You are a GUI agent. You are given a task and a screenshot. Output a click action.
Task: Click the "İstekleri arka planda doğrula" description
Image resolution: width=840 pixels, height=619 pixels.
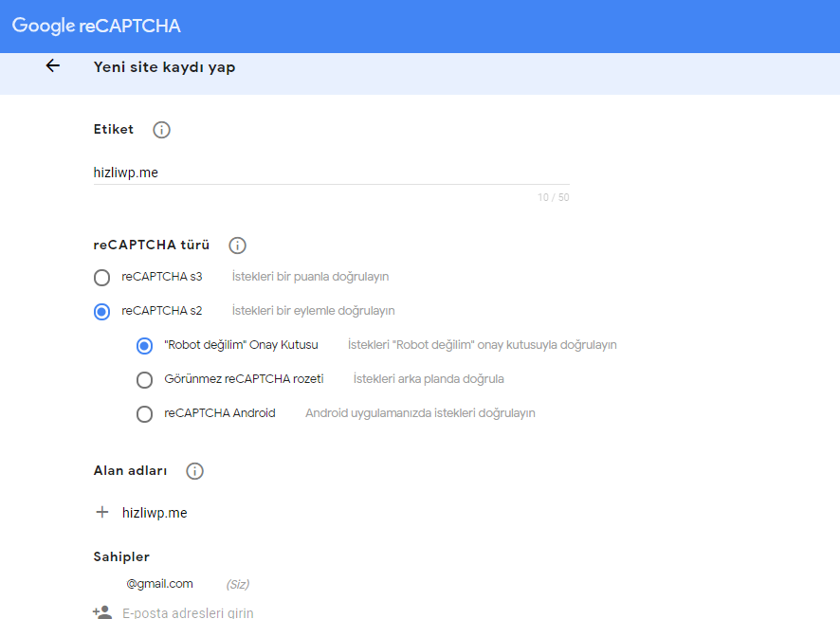429,379
